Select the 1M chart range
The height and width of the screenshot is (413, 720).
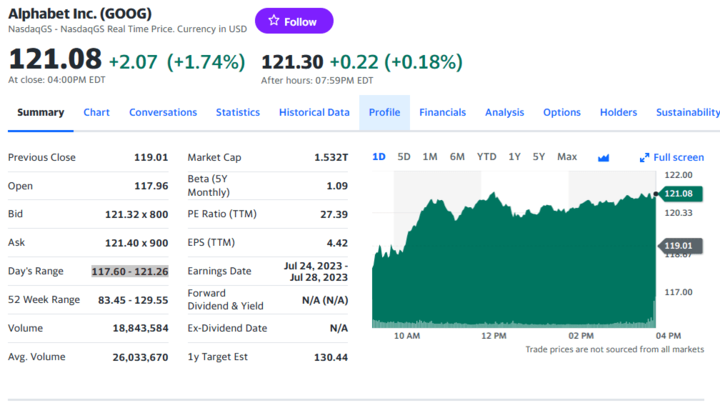430,157
